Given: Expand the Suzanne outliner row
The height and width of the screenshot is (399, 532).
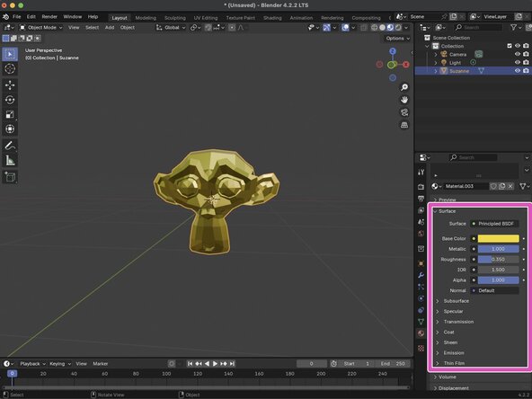Looking at the screenshot, I should 436,71.
